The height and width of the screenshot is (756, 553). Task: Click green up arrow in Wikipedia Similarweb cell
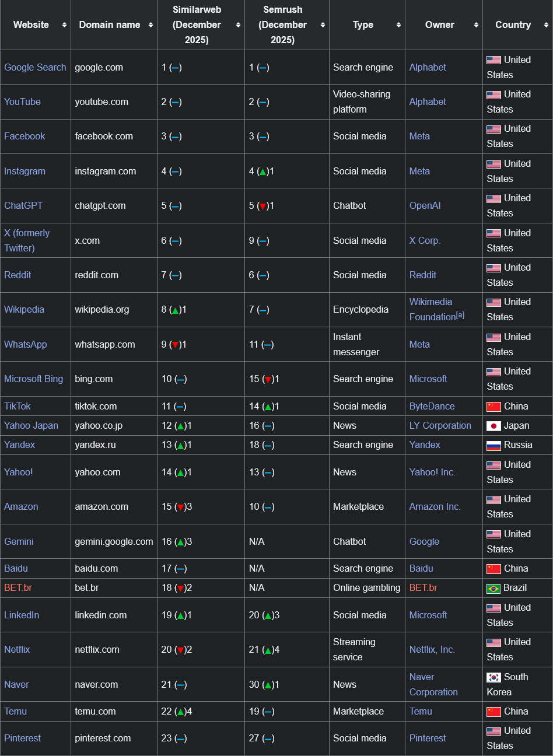click(x=175, y=310)
